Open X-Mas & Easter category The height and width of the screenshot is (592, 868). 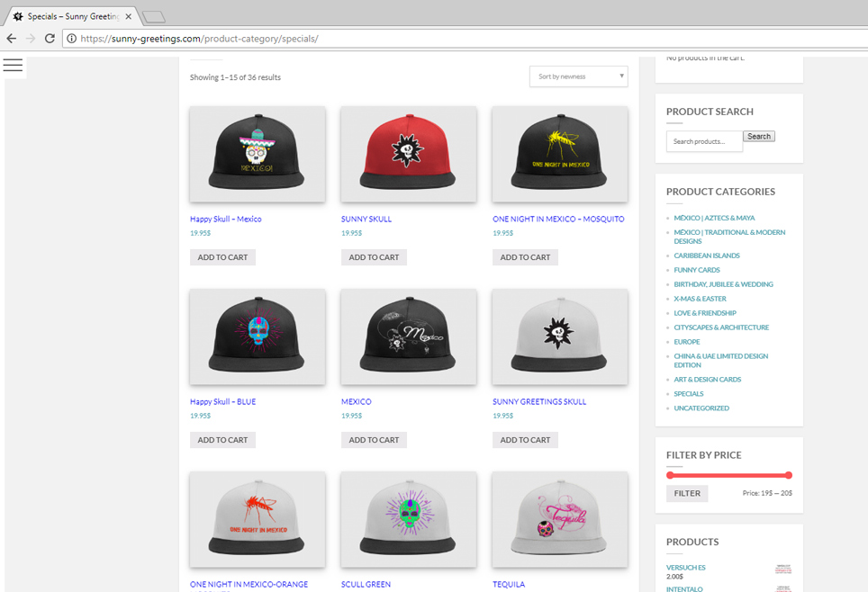pyautogui.click(x=701, y=299)
